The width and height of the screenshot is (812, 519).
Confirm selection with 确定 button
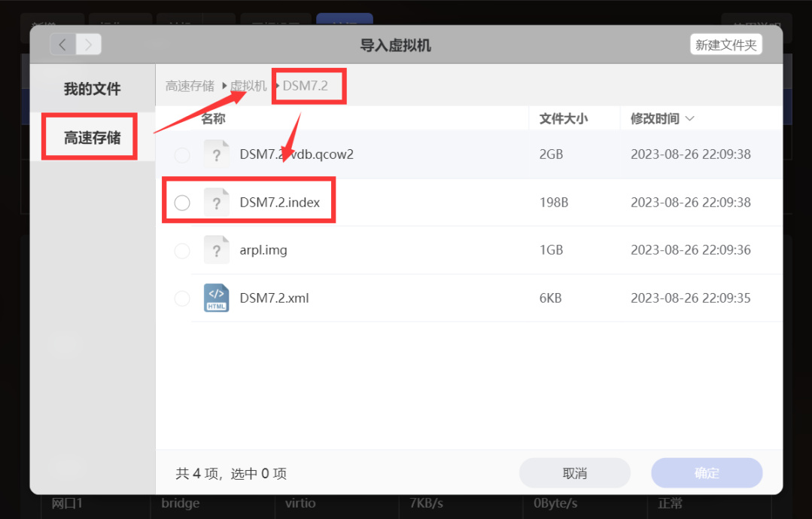point(707,473)
